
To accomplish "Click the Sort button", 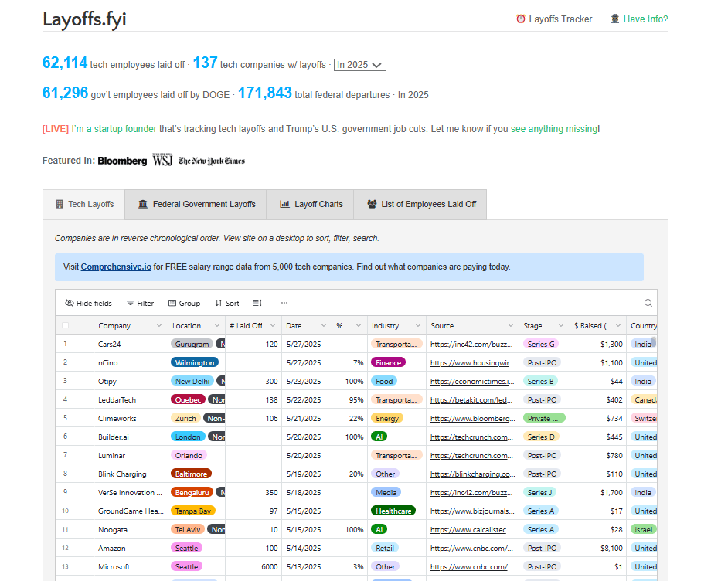I will (x=227, y=303).
